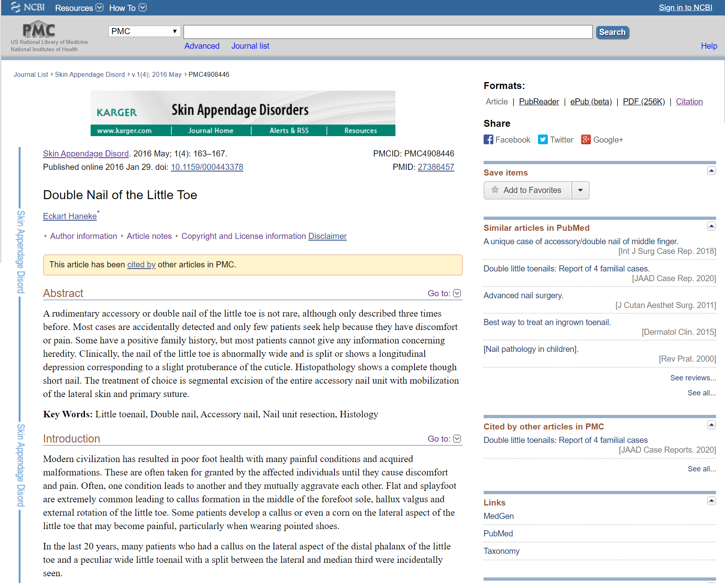725x588 pixels.
Task: Click v.1(4); 2016 May breadcrumb
Action: click(x=156, y=74)
